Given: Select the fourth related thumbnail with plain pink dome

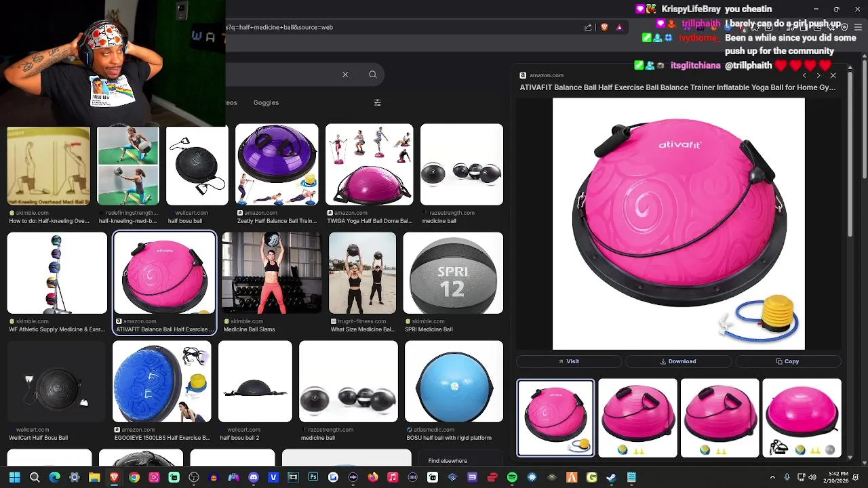Looking at the screenshot, I should point(802,418).
